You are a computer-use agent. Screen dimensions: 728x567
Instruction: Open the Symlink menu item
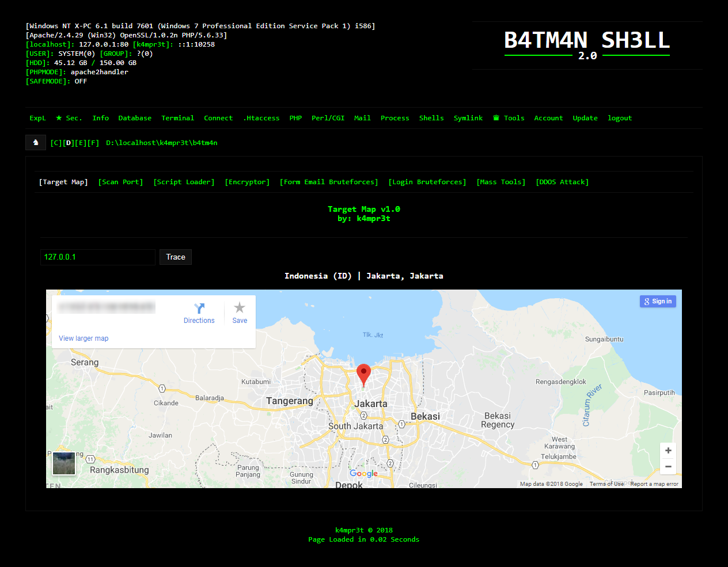[x=468, y=118]
